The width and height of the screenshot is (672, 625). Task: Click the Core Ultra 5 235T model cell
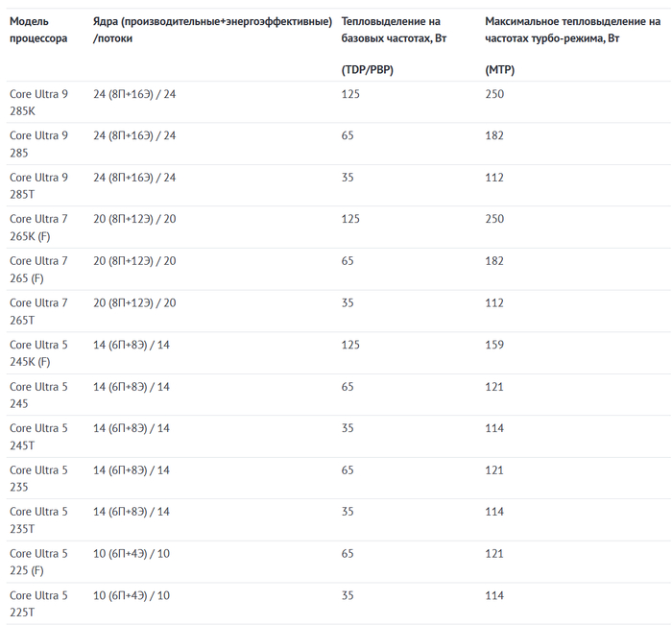[38, 519]
